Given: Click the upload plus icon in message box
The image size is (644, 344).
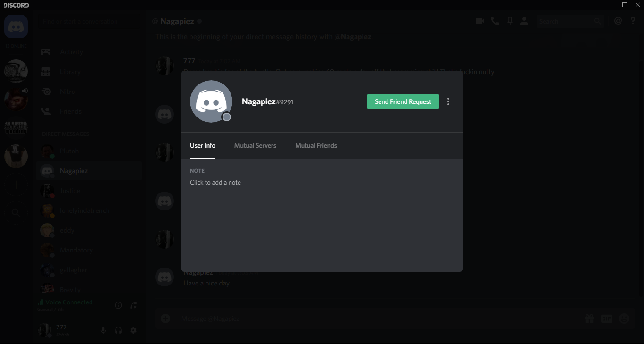Looking at the screenshot, I should 165,319.
